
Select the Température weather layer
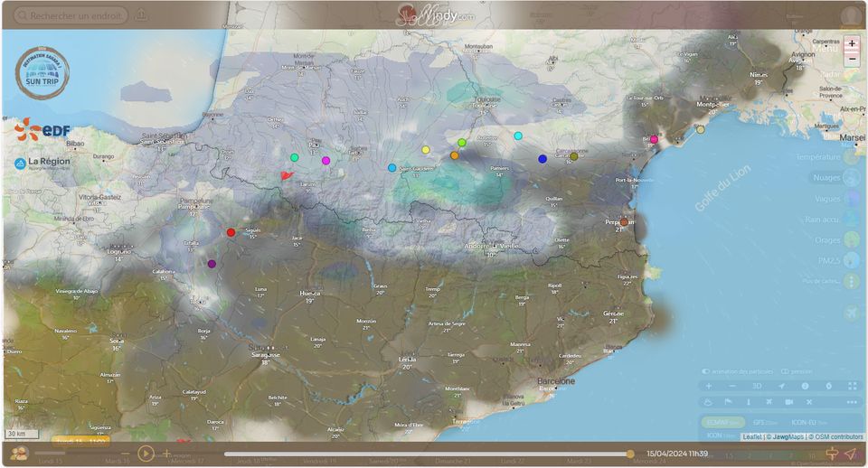pos(851,157)
